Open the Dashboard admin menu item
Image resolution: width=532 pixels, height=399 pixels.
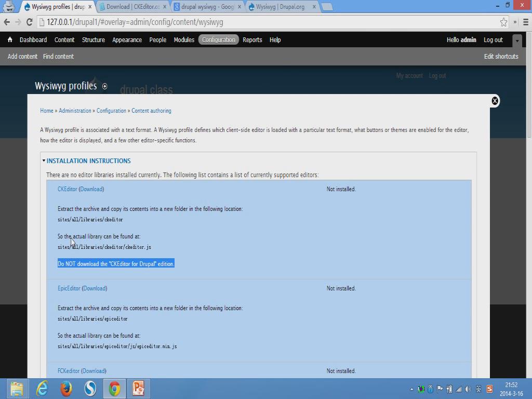tap(33, 39)
